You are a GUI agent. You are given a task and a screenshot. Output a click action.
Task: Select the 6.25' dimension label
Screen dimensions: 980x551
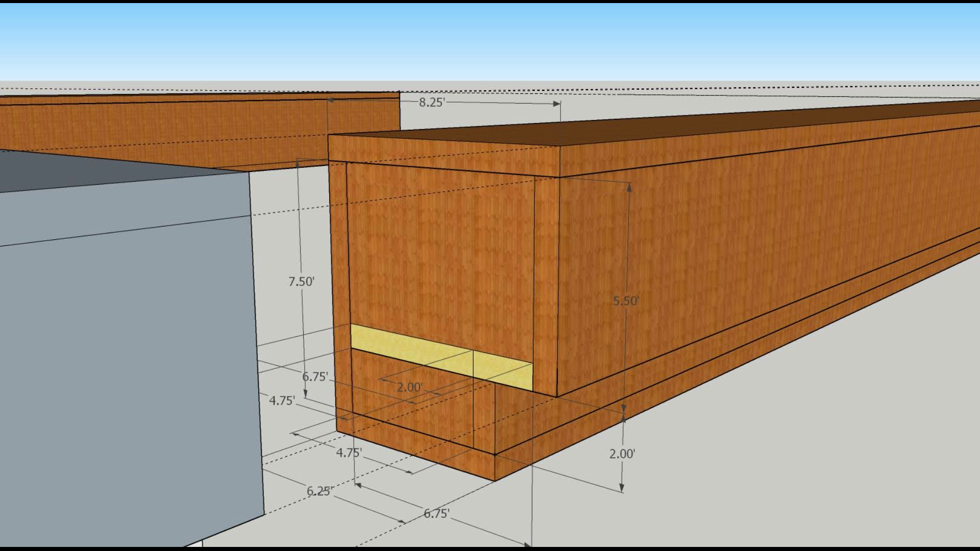click(x=320, y=491)
